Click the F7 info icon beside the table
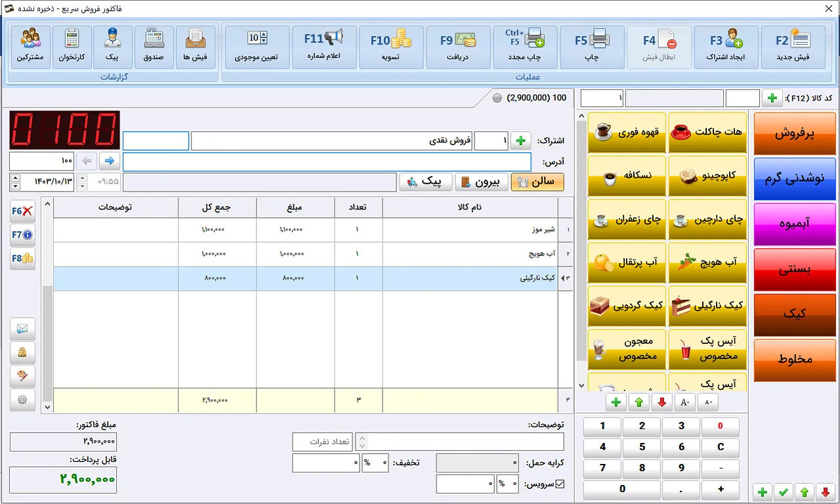 [x=22, y=235]
